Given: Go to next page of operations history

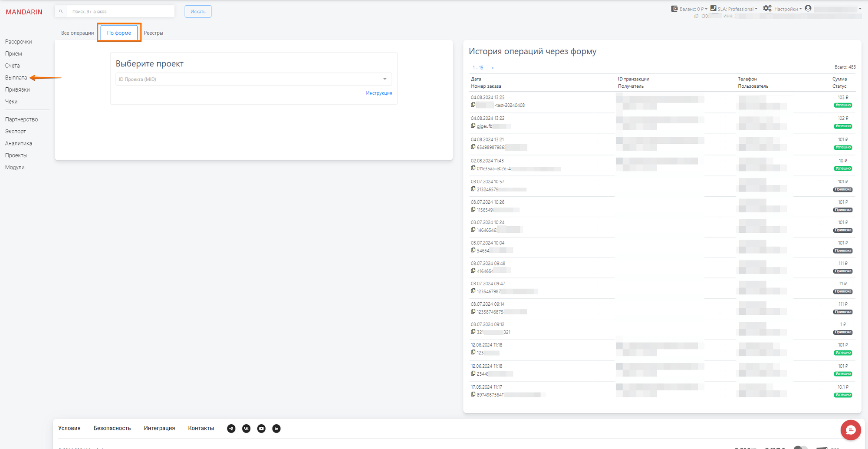Looking at the screenshot, I should click(x=492, y=68).
